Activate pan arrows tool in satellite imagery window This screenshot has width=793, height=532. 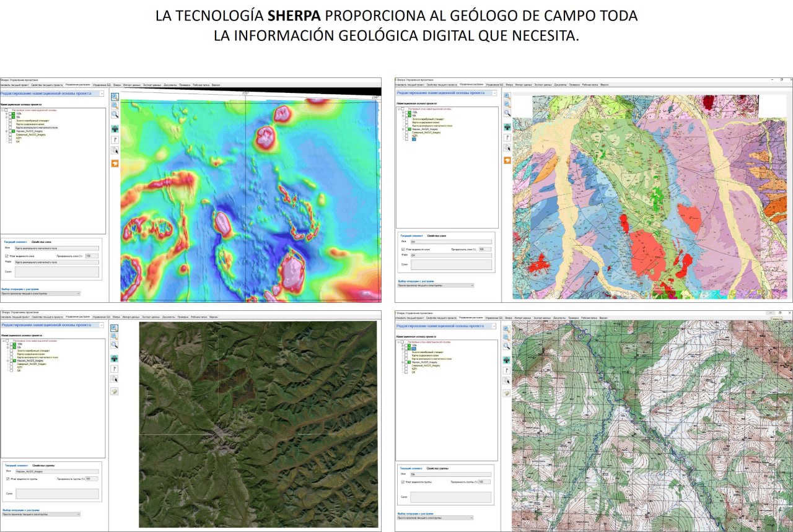click(114, 359)
